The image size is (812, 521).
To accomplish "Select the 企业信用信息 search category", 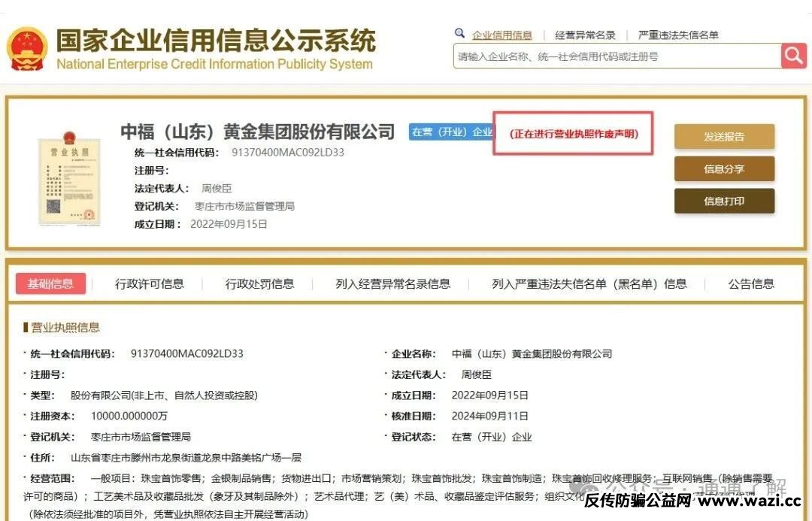I will 501,35.
